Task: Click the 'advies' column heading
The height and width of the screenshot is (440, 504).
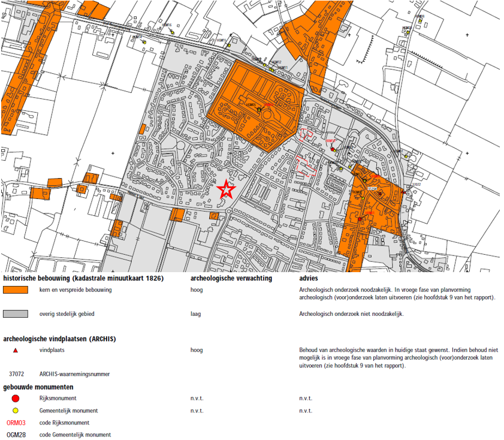Action: coord(309,278)
